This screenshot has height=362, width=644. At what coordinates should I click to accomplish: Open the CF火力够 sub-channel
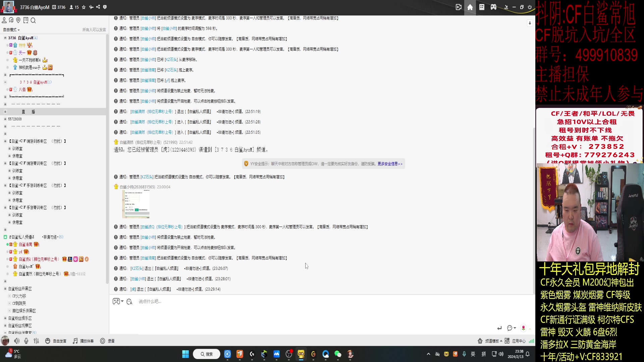pyautogui.click(x=19, y=296)
